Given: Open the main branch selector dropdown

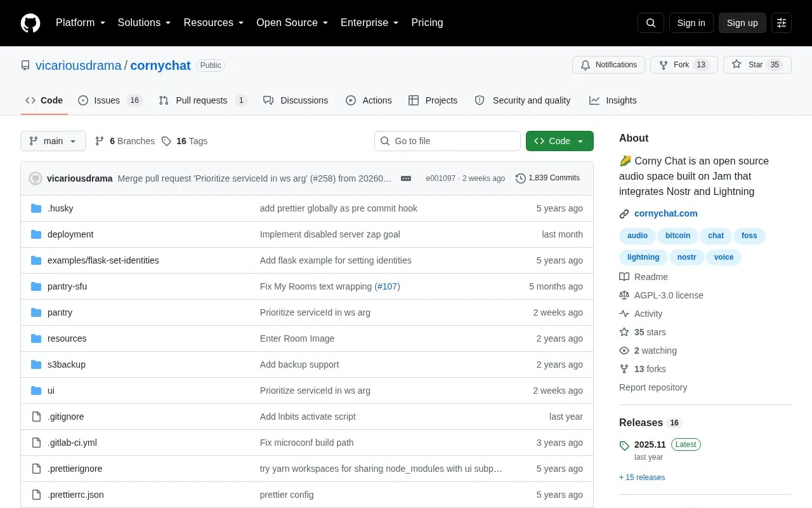Looking at the screenshot, I should (53, 141).
